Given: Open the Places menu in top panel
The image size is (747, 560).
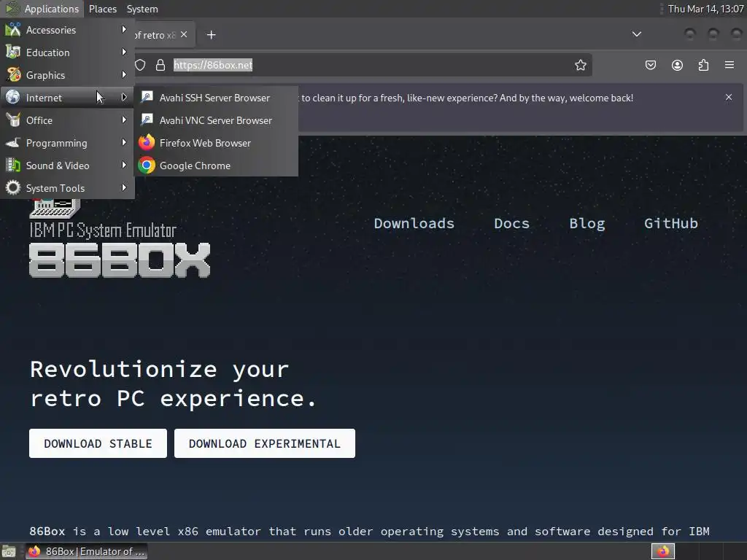Looking at the screenshot, I should [x=102, y=9].
